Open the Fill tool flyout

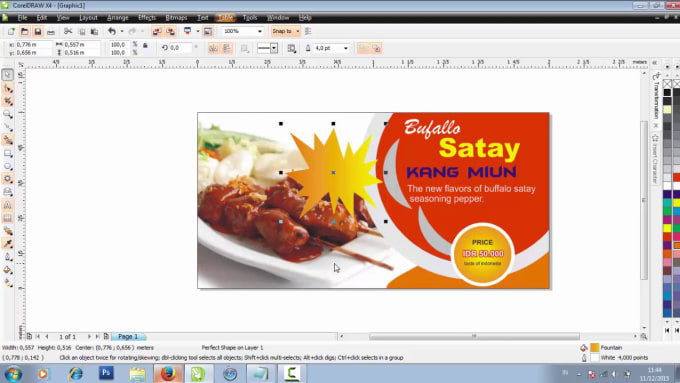[7, 270]
